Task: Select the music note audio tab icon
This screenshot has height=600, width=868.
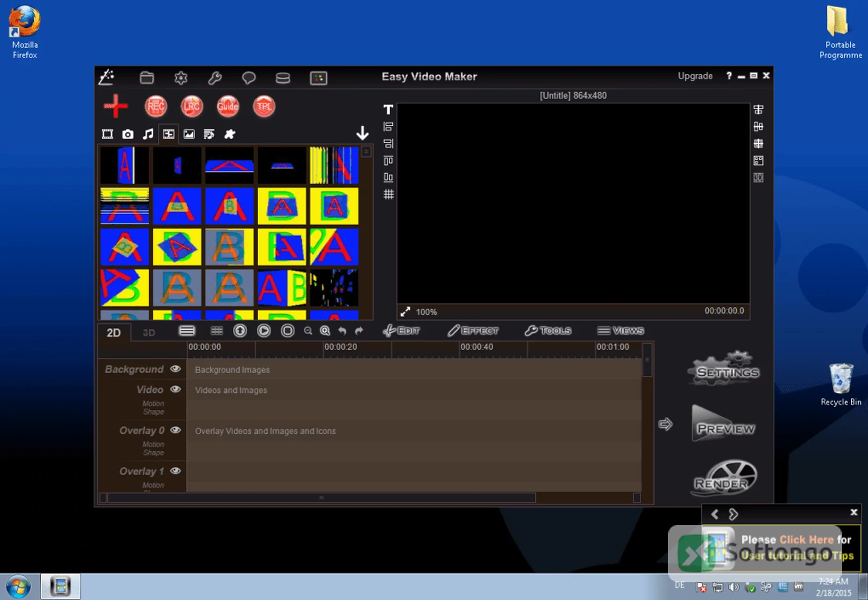Action: coord(148,134)
